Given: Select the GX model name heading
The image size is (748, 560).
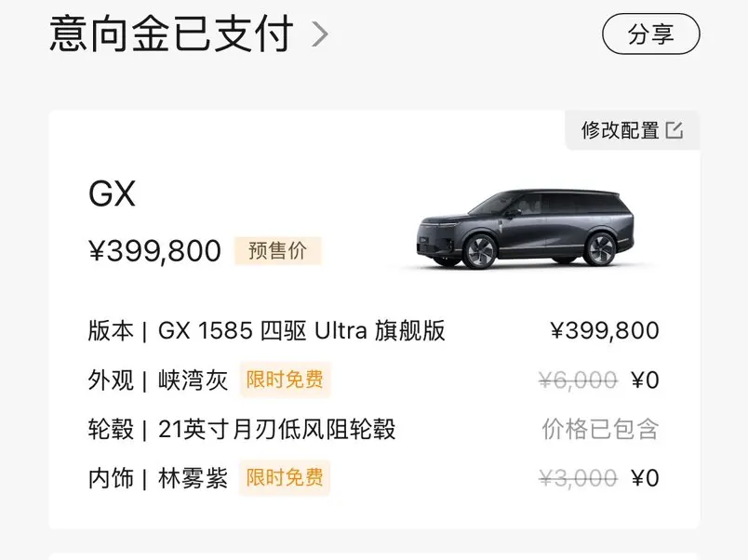Looking at the screenshot, I should 112,194.
